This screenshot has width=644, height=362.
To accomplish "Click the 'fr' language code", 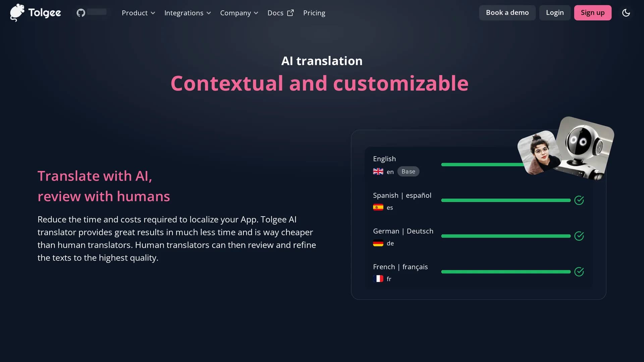I will click(x=389, y=279).
